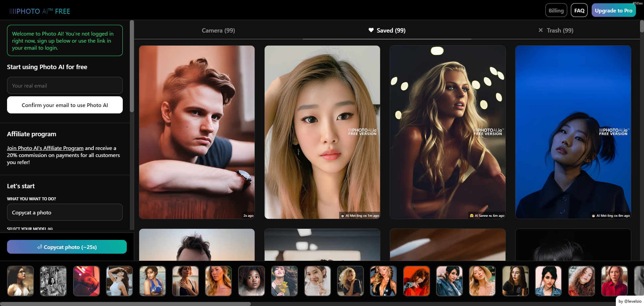Open the saved photo of the man with watch
Image resolution: width=644 pixels, height=306 pixels.
pyautogui.click(x=197, y=132)
